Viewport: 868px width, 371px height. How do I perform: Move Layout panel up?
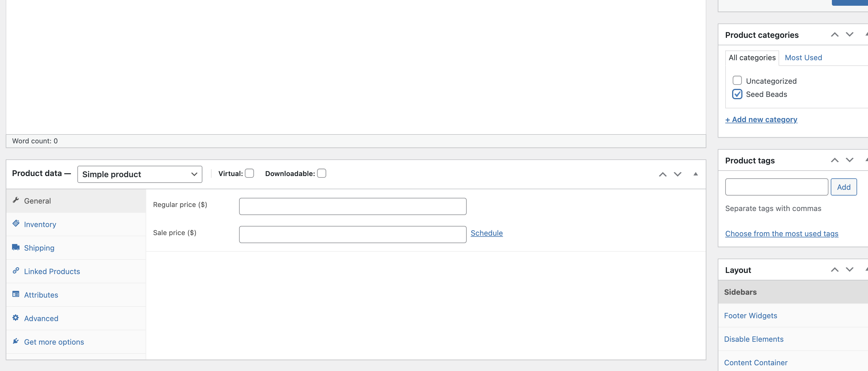[834, 270]
